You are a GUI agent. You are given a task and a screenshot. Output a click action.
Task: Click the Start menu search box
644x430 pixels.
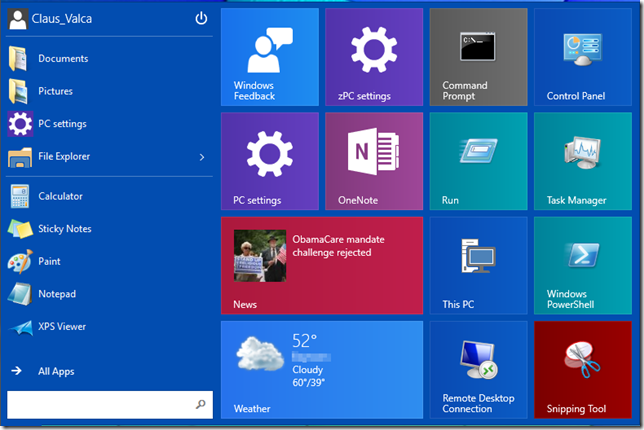click(110, 405)
